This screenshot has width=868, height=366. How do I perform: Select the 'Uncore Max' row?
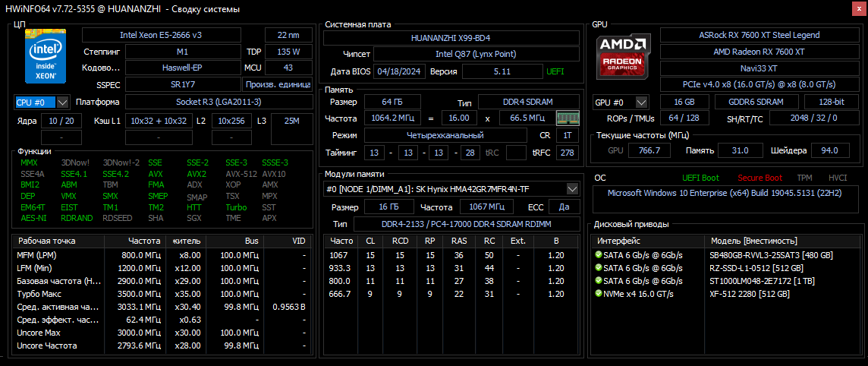(161, 333)
